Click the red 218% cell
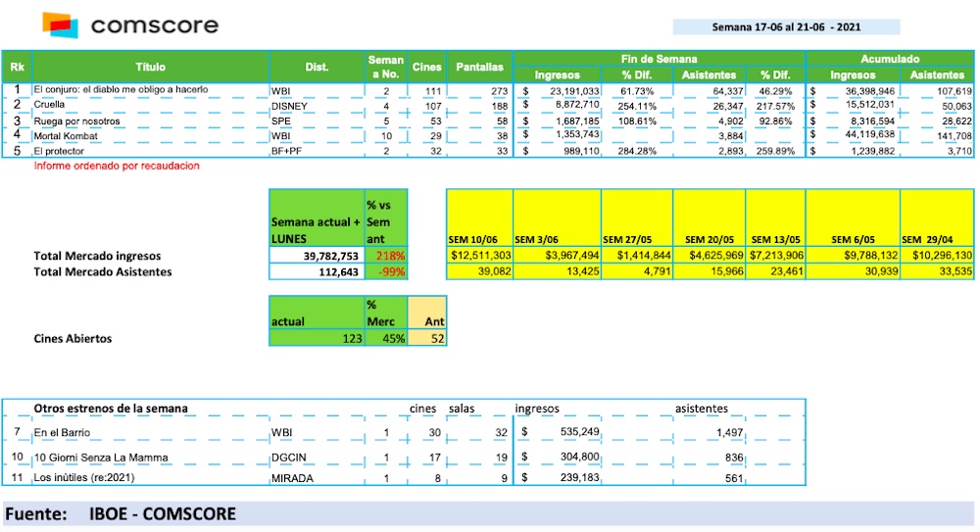The height and width of the screenshot is (532, 980). click(x=386, y=256)
